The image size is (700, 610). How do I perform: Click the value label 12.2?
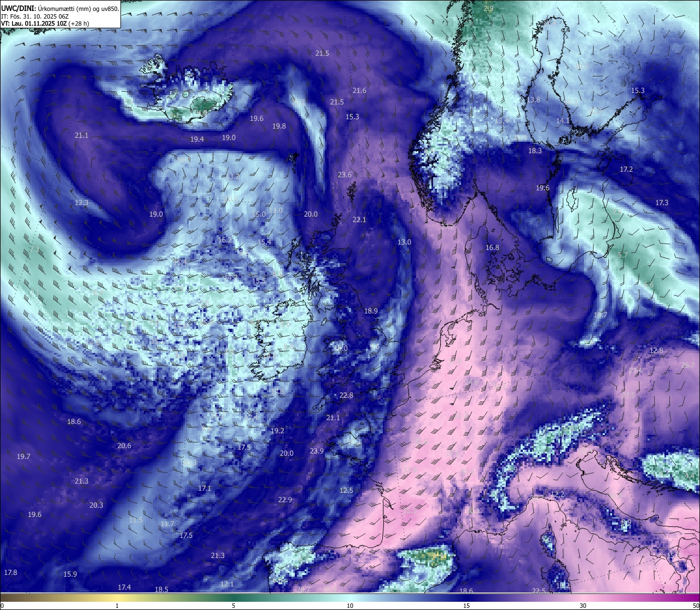(x=557, y=494)
